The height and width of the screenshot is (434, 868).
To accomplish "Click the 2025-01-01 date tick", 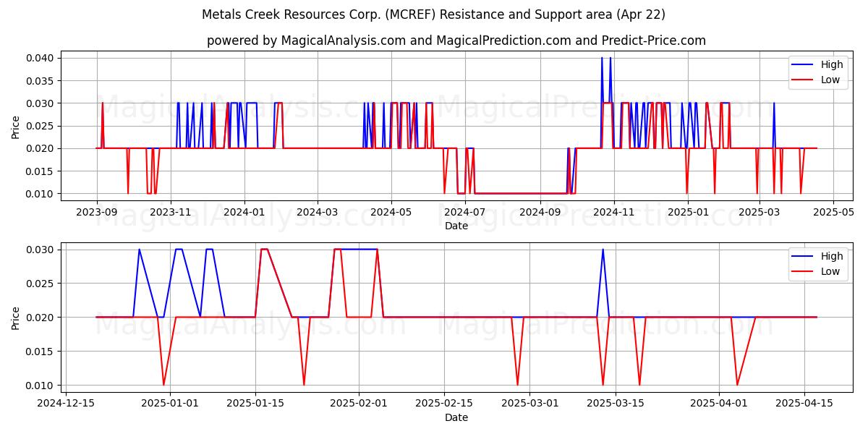I will click(170, 403).
